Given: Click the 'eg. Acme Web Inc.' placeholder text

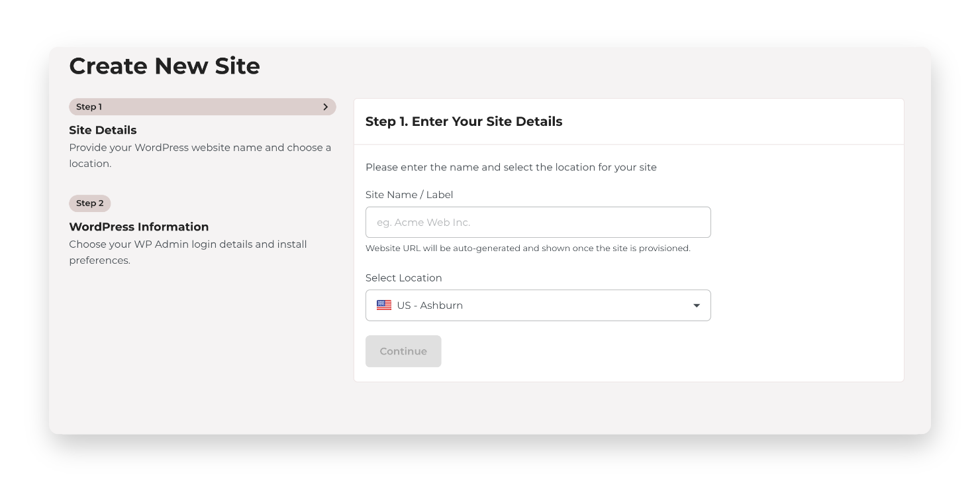Looking at the screenshot, I should (x=423, y=223).
